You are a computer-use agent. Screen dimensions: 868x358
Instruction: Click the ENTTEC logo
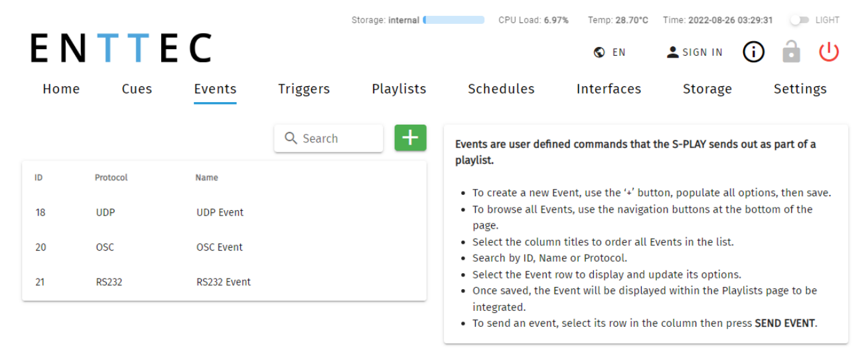click(x=121, y=48)
